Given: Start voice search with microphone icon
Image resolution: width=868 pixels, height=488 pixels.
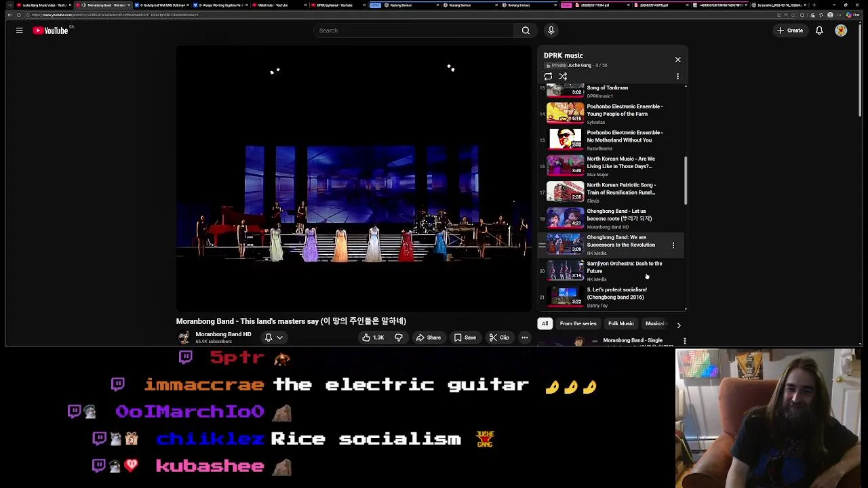Looking at the screenshot, I should 551,30.
